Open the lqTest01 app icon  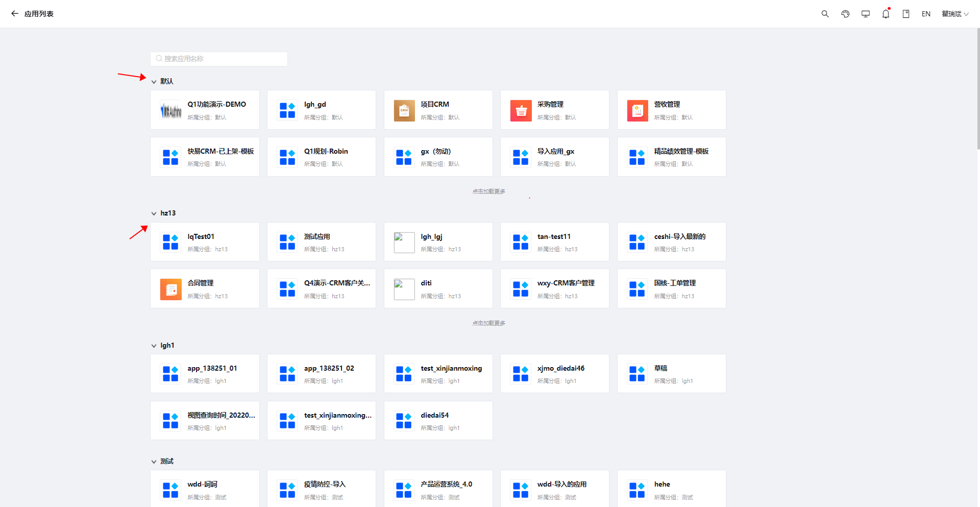(171, 242)
